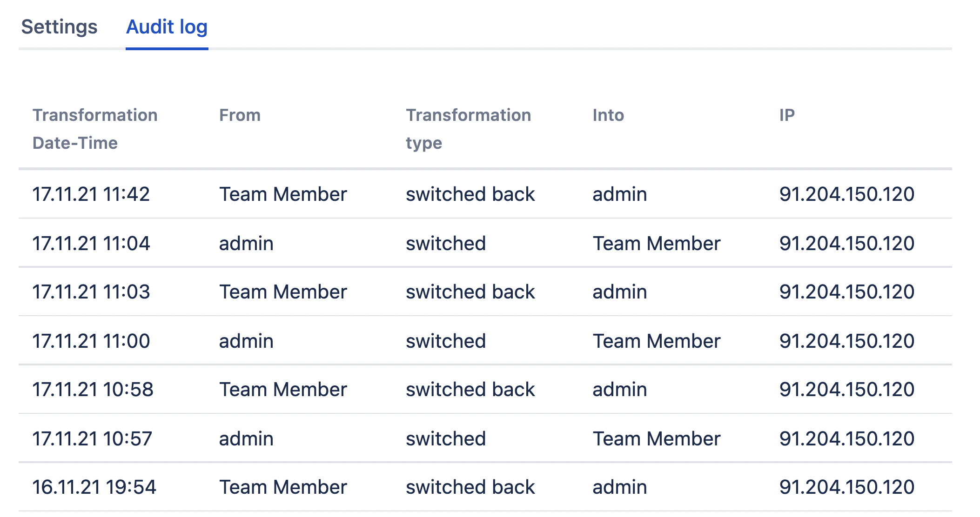
Task: Select the 17.11.21 11:42 date entry
Action: coord(91,194)
